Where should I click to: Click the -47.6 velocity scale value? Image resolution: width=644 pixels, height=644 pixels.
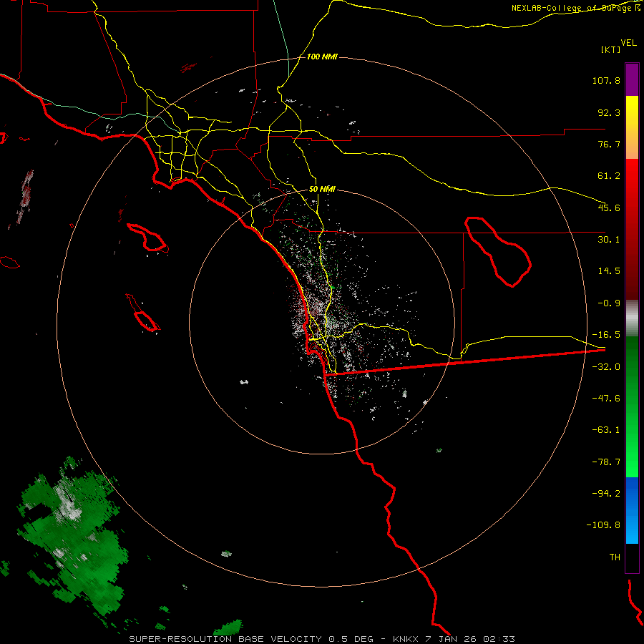click(606, 399)
